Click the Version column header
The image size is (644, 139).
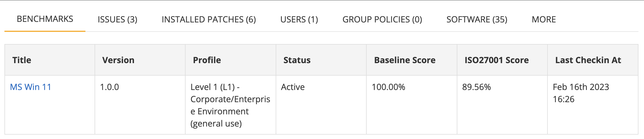(118, 60)
